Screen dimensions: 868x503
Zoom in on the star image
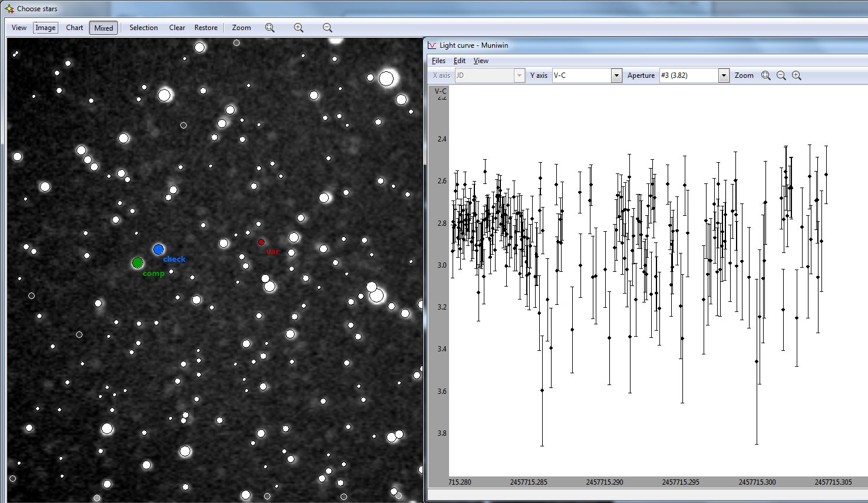click(x=299, y=28)
